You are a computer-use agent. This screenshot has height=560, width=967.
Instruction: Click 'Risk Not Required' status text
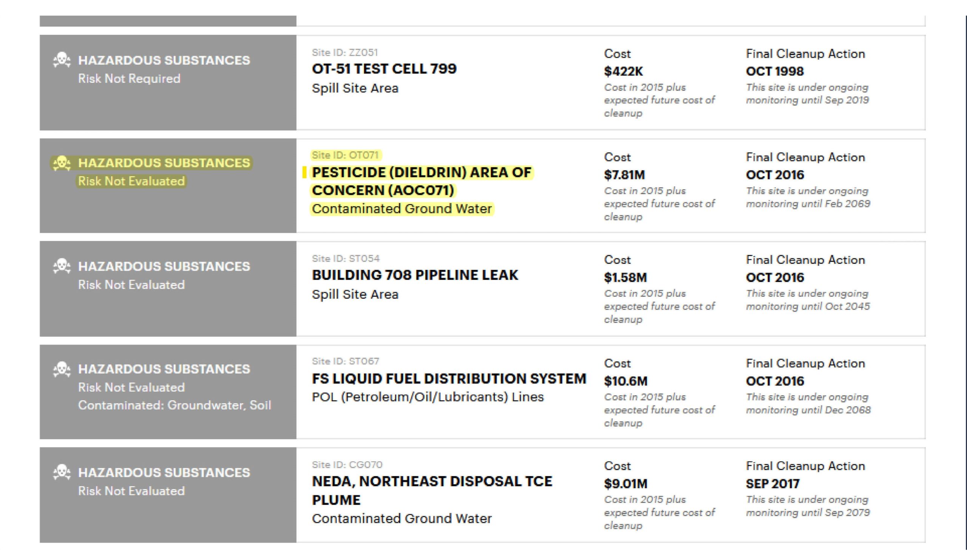[x=129, y=79]
